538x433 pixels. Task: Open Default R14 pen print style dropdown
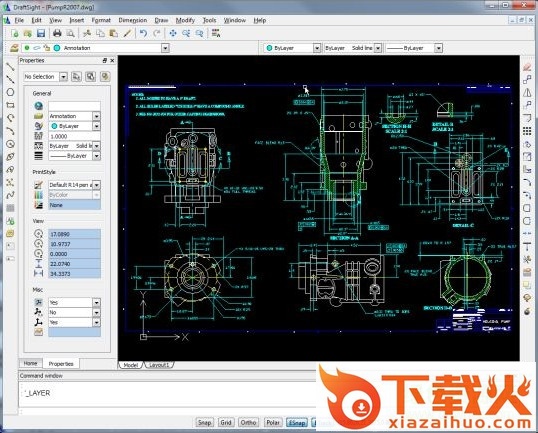(97, 185)
